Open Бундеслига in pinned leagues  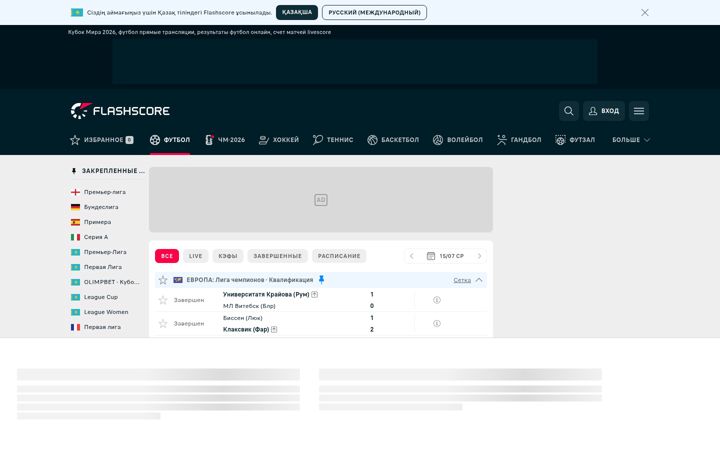pos(101,207)
